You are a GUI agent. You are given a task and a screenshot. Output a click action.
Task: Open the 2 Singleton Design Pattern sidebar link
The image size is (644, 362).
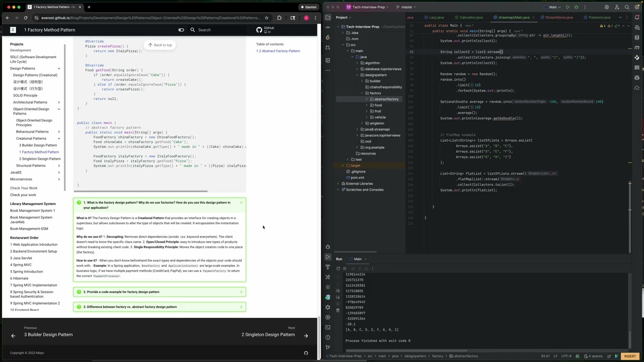[40, 159]
